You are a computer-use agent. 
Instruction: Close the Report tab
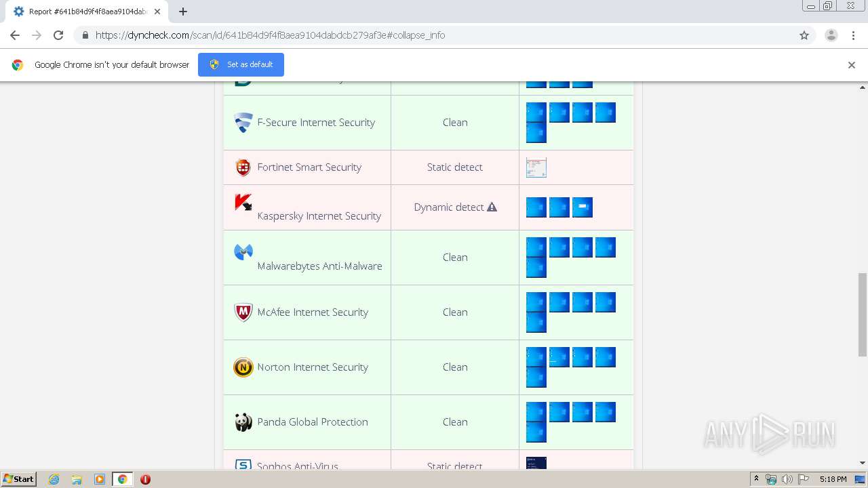[157, 12]
